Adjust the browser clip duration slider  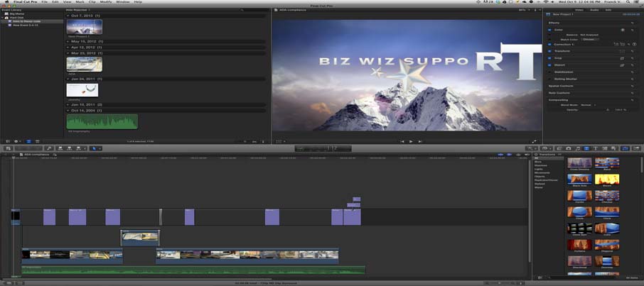pyautogui.click(x=245, y=141)
